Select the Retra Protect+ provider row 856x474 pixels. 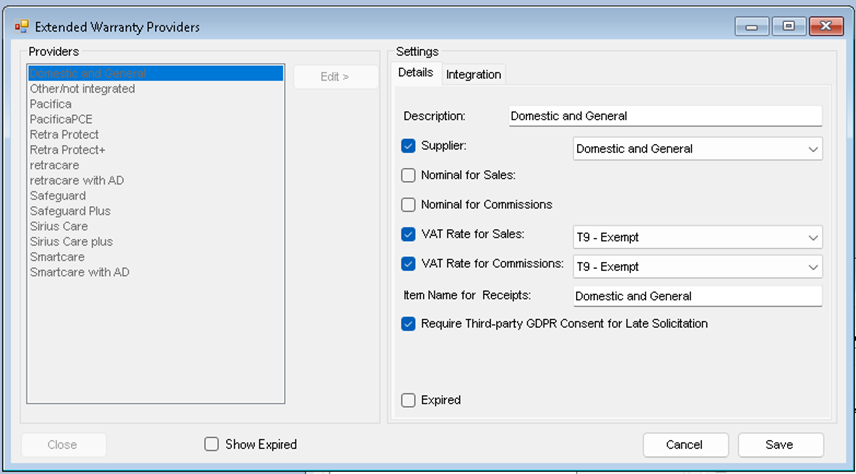pyautogui.click(x=156, y=150)
